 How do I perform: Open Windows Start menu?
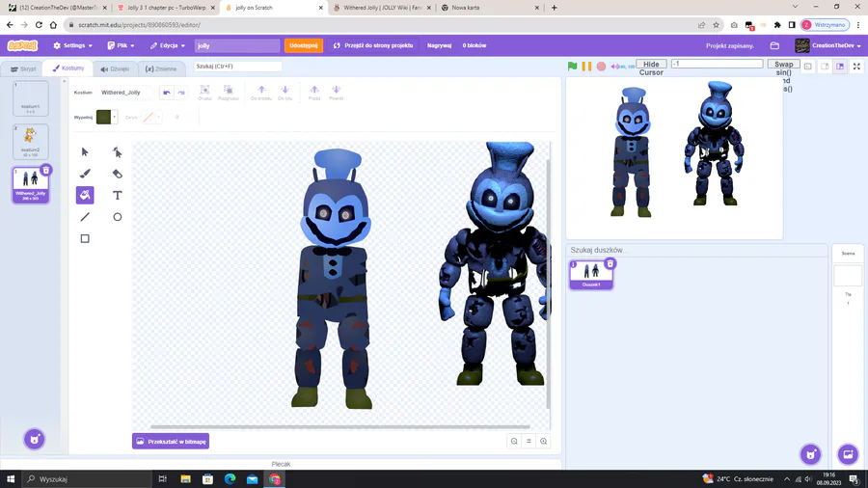pyautogui.click(x=11, y=479)
